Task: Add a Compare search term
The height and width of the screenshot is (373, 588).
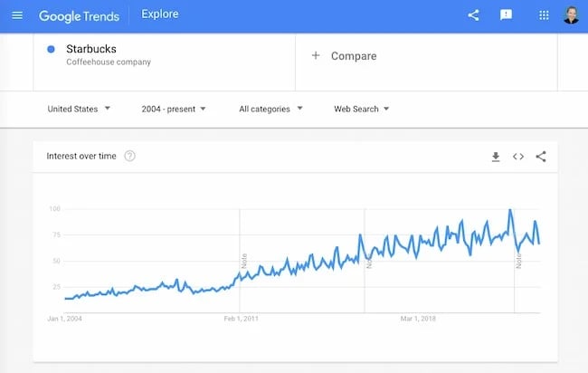Action: [x=353, y=56]
